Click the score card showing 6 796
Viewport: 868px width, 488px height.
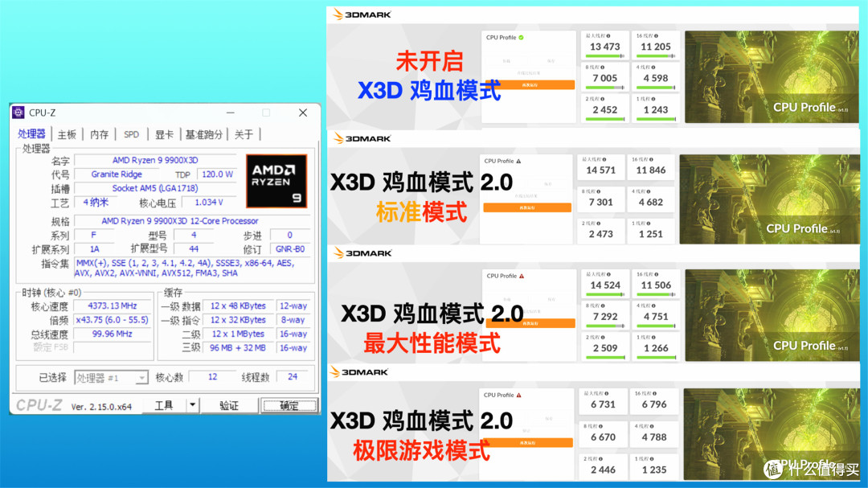(653, 402)
